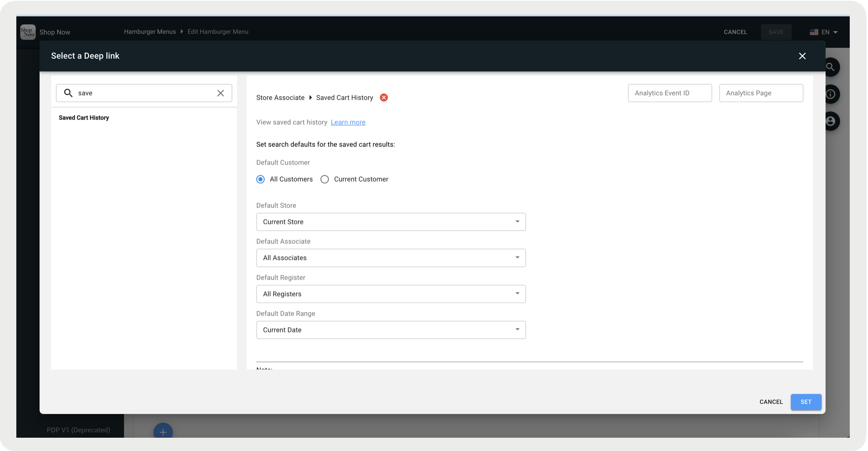Select the Current Customer radio button
Image resolution: width=868 pixels, height=451 pixels.
click(x=325, y=179)
